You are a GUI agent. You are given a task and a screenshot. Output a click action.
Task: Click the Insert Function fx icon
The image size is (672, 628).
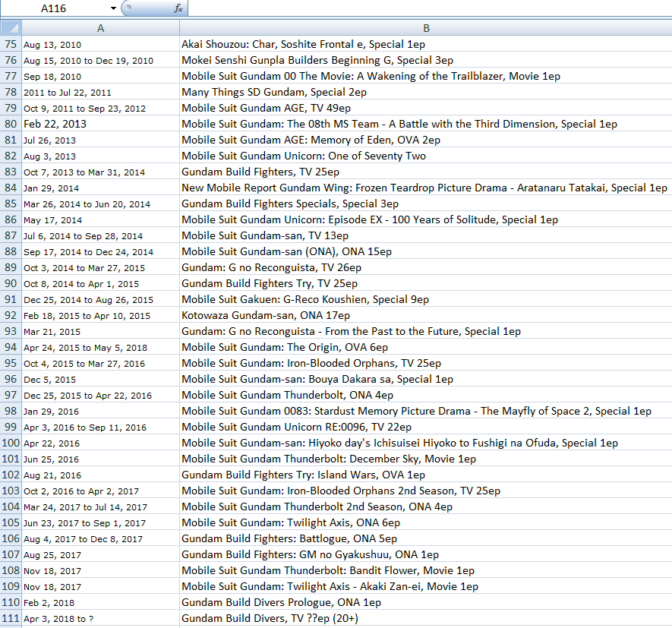tap(178, 8)
